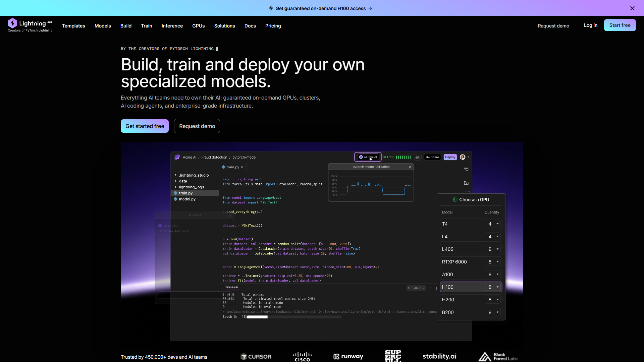Viewport: 644px width, 362px height.
Task: Click the Share button in studio header
Action: (432, 157)
